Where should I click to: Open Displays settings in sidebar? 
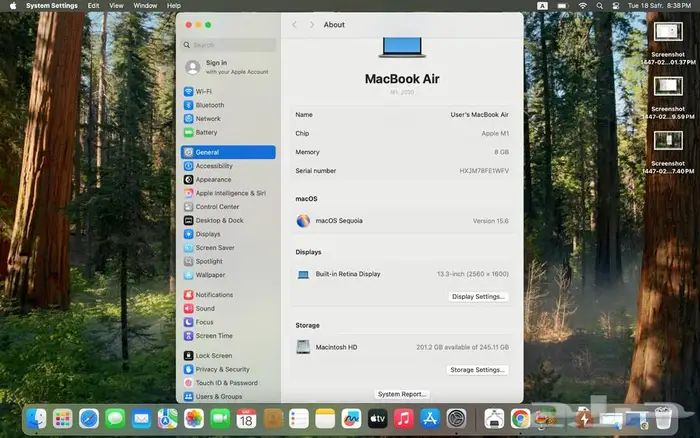228,234
